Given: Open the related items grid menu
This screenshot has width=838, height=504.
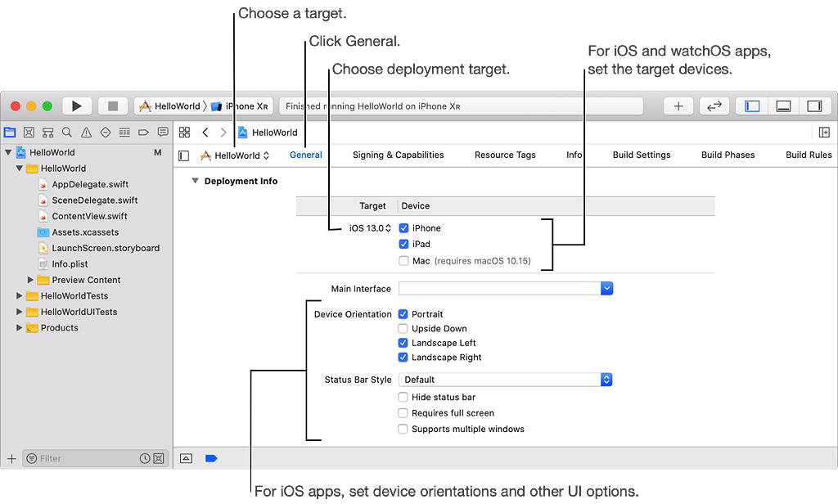Looking at the screenshot, I should coord(184,132).
